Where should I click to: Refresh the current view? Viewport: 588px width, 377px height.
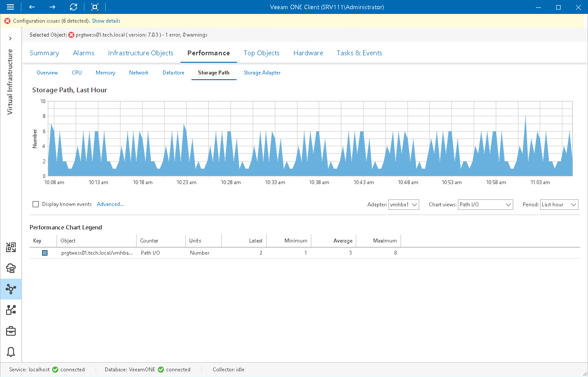tap(73, 7)
